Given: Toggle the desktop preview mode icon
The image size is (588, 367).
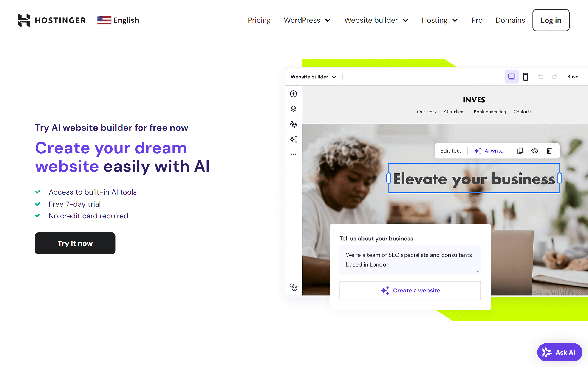Looking at the screenshot, I should tap(511, 77).
